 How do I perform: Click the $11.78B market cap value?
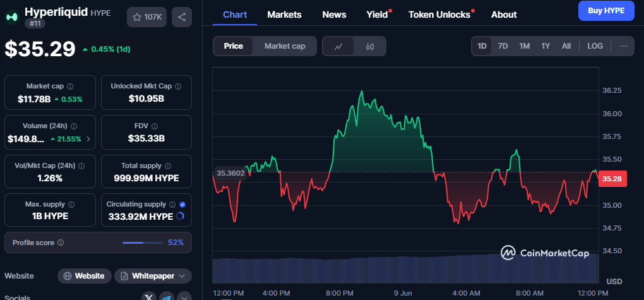[x=34, y=99]
